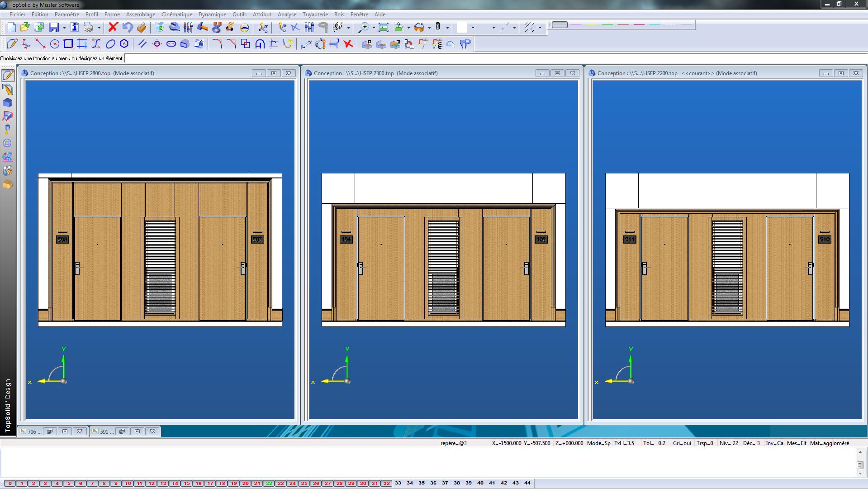The width and height of the screenshot is (868, 489).
Task: Select the Dimension tool in sketch toolbar
Action: [306, 44]
